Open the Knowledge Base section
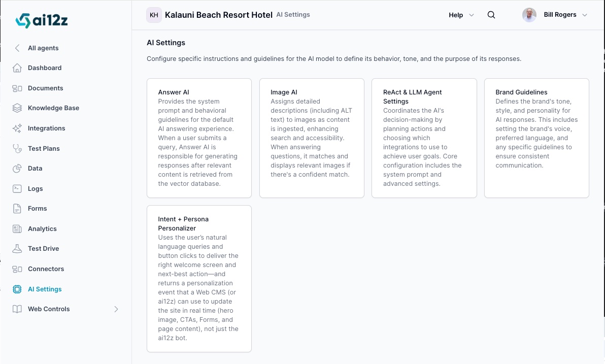The width and height of the screenshot is (605, 364). point(53,108)
